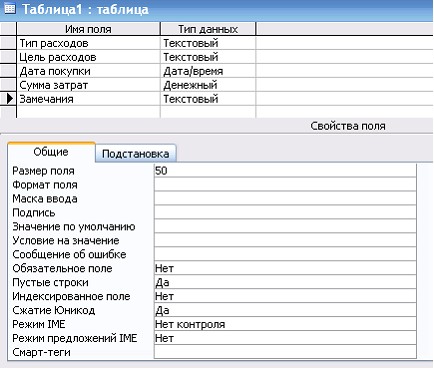434x369 pixels.
Task: Click the Смарт-теги value field
Action: tap(285, 352)
